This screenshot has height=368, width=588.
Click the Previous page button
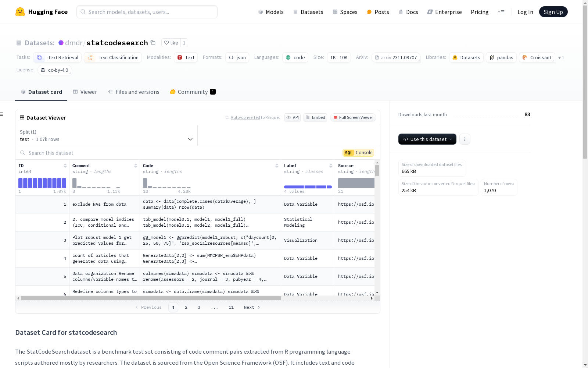tap(148, 307)
